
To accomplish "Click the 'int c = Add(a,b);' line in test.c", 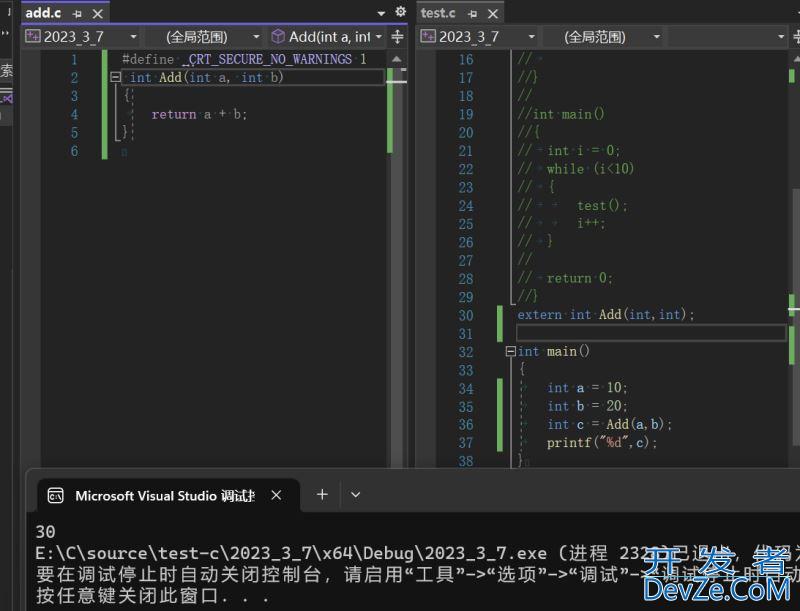I will click(x=609, y=424).
